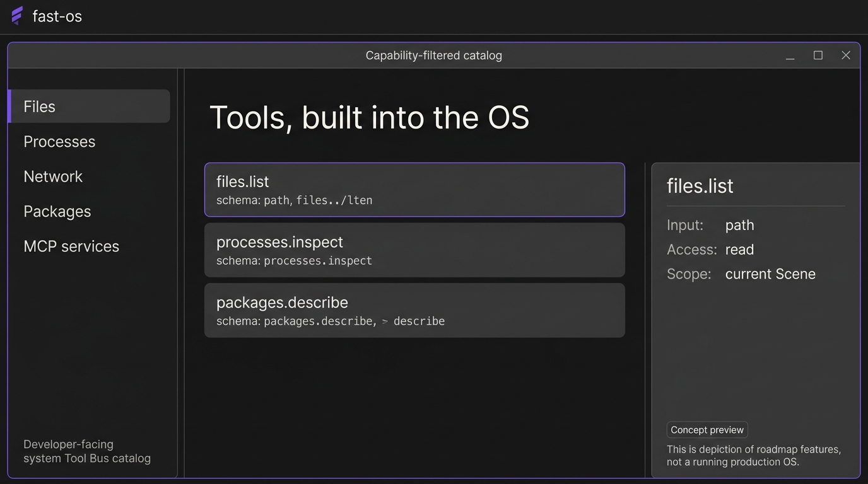
Task: Close the Capability-filtered catalog window
Action: [846, 55]
